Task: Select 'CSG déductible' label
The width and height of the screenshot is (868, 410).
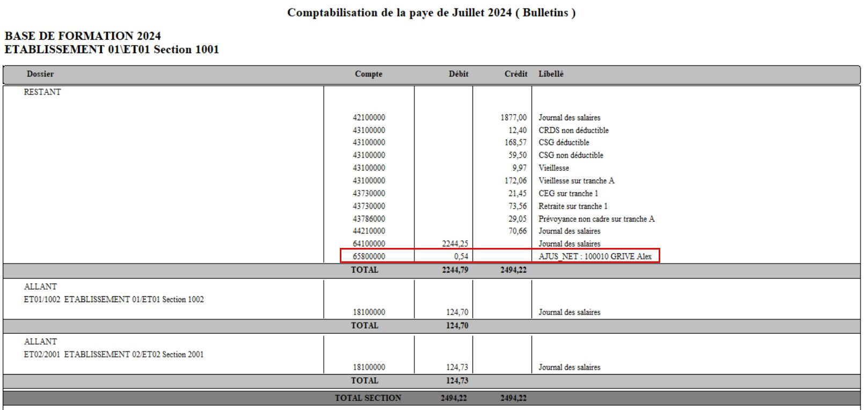Action: [564, 143]
